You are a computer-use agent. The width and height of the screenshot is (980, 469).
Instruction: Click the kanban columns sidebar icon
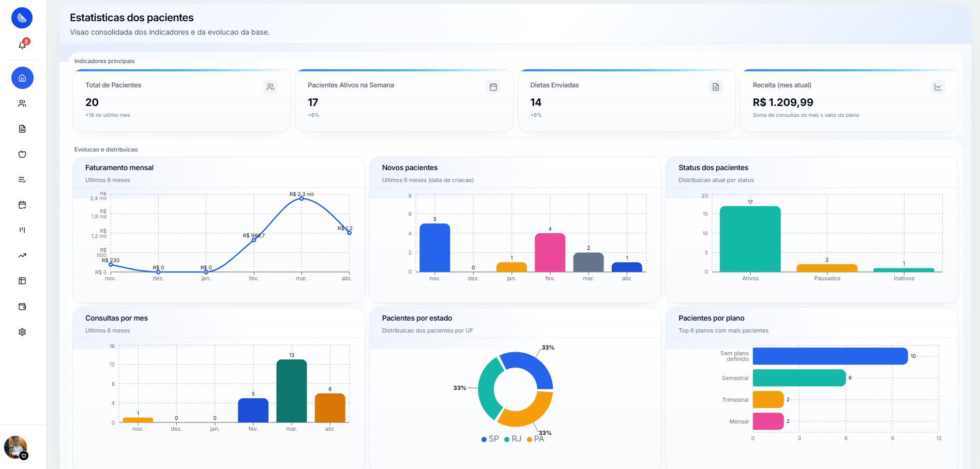[x=22, y=230]
